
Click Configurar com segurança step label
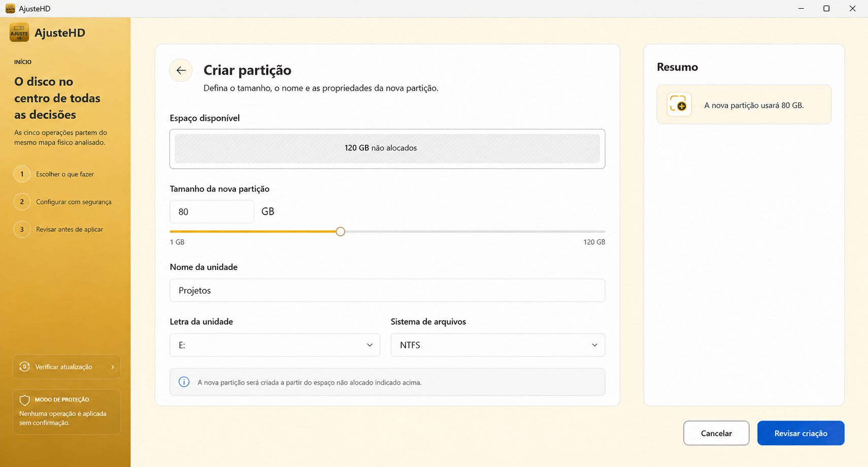tap(74, 202)
